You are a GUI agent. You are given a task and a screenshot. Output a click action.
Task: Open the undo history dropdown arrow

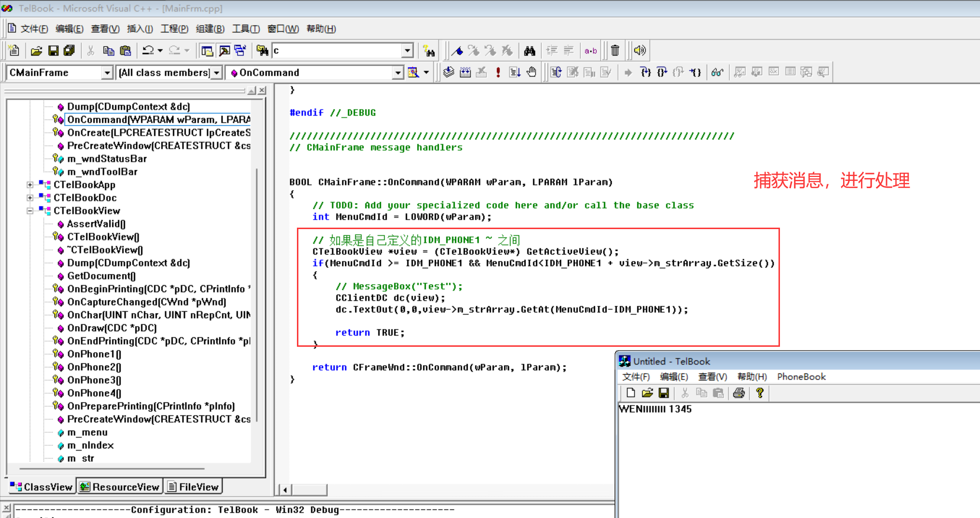coord(161,51)
